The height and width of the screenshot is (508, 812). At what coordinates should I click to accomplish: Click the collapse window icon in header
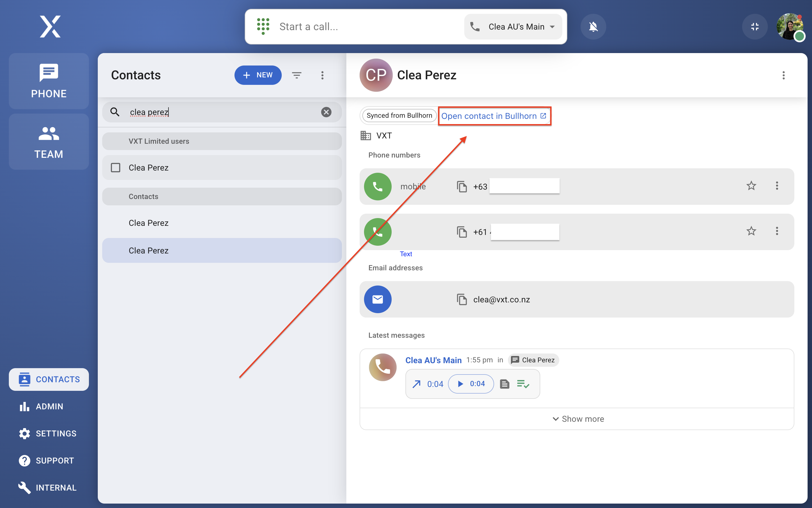[755, 27]
